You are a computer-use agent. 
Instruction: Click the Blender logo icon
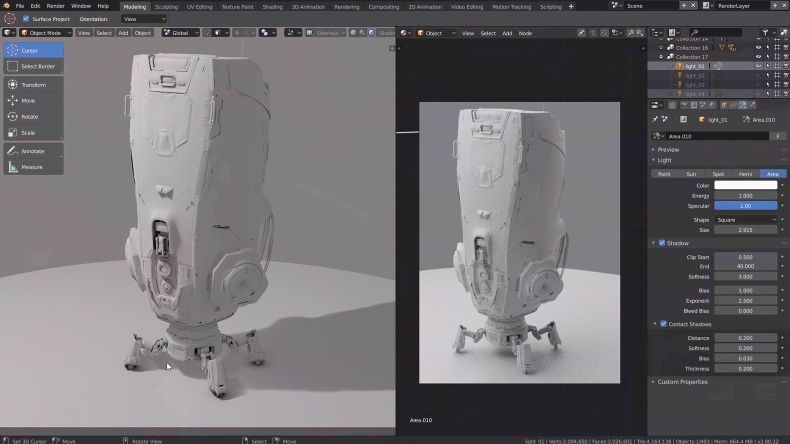pyautogui.click(x=7, y=6)
